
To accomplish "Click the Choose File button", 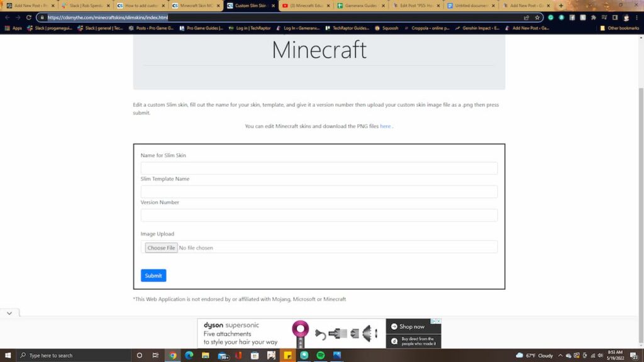I will click(x=161, y=248).
